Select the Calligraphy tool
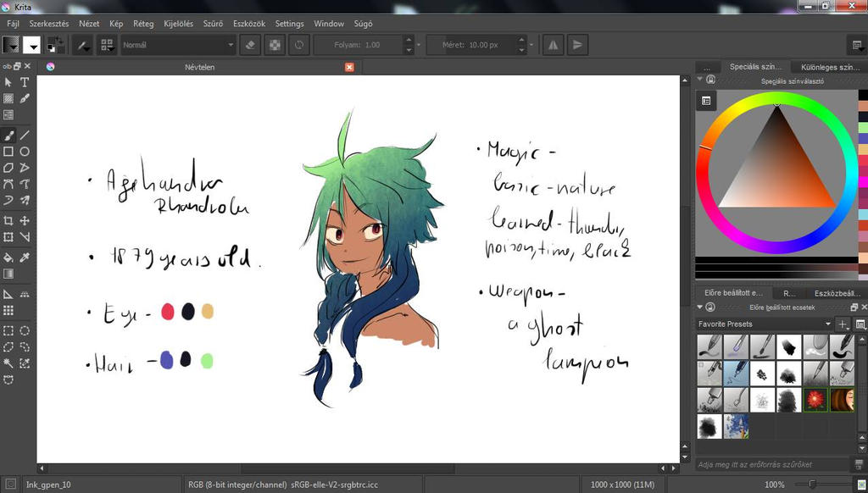The height and width of the screenshot is (493, 868). 25,98
